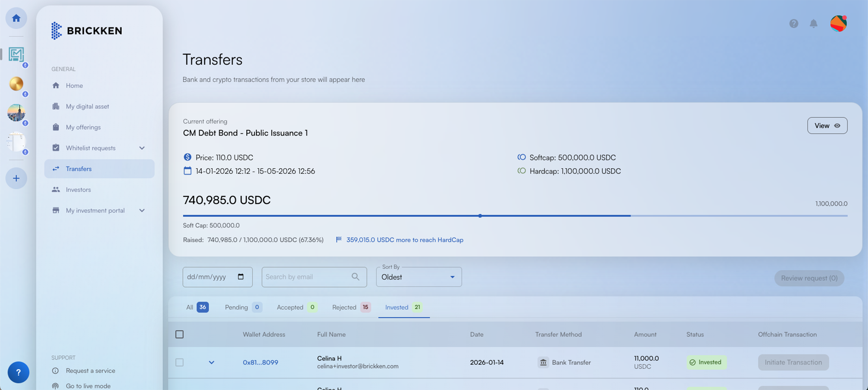Open the round blue help bubble
This screenshot has width=868, height=390.
tap(18, 372)
